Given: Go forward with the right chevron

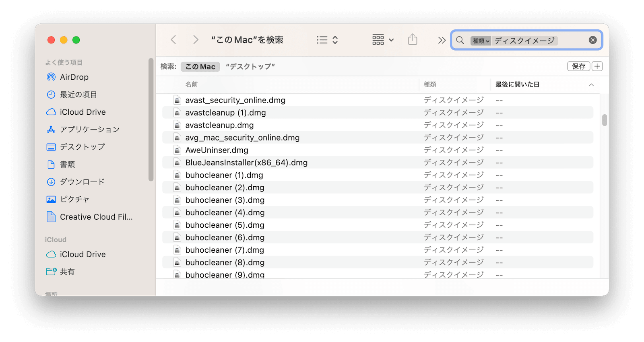Looking at the screenshot, I should [x=196, y=40].
